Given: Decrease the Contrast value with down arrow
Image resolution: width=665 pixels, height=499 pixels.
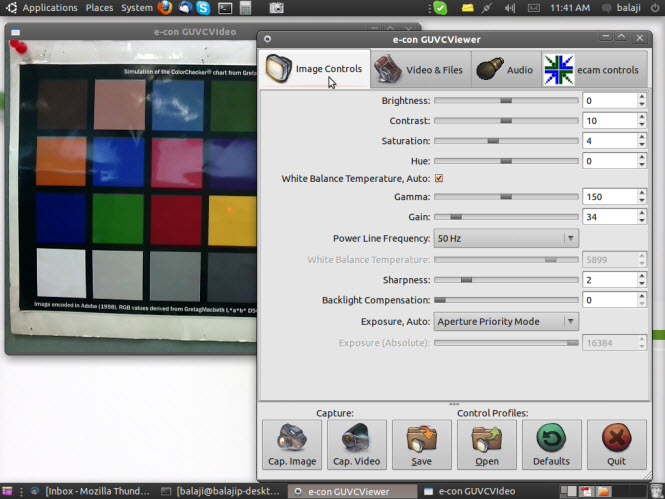Looking at the screenshot, I should 642,125.
